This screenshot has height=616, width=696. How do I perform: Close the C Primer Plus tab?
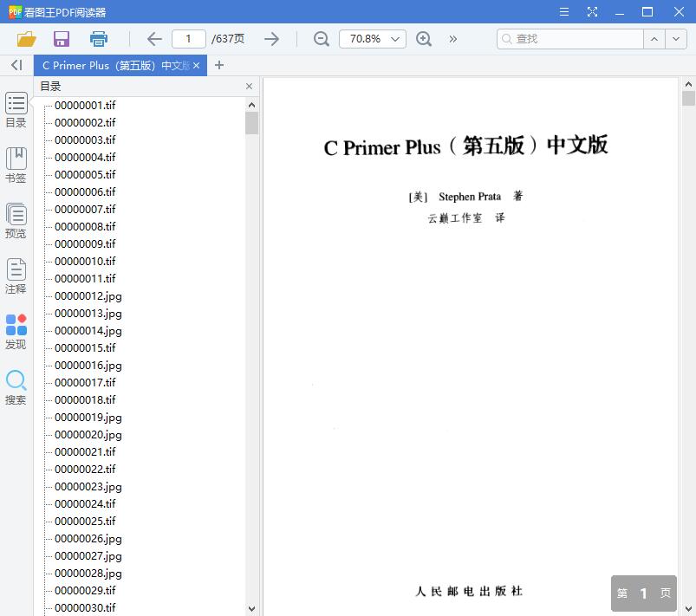(196, 66)
